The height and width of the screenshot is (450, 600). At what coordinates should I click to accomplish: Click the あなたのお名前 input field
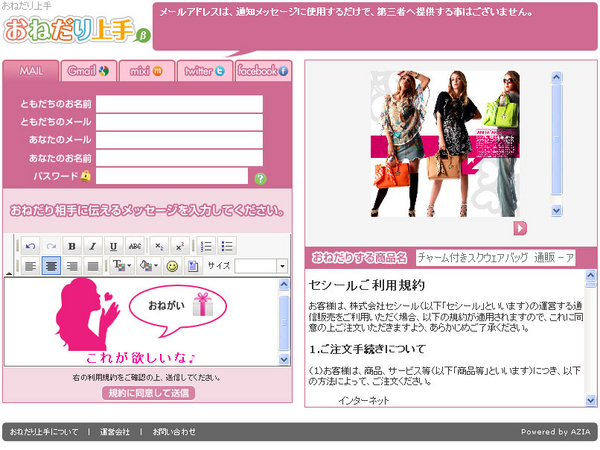coord(179,158)
